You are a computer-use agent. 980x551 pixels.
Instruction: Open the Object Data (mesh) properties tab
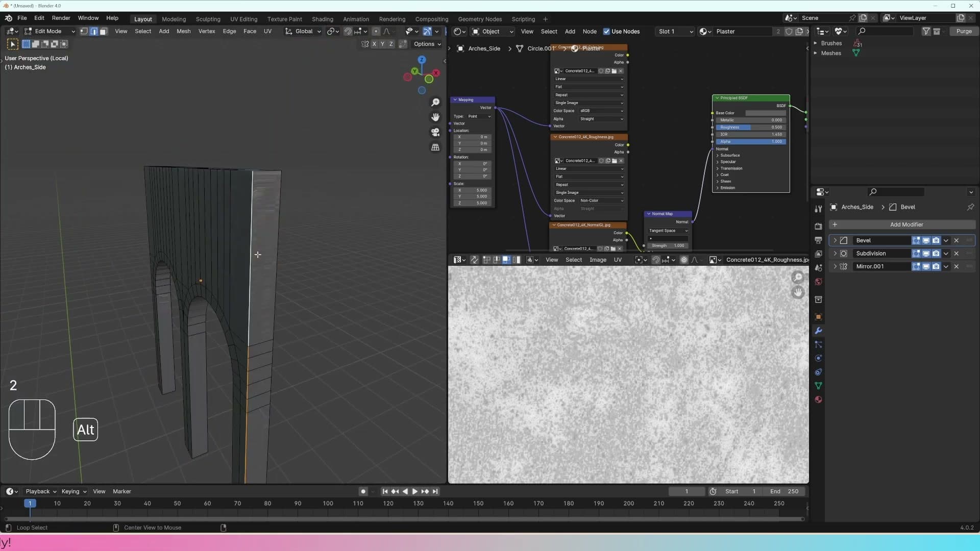pyautogui.click(x=818, y=386)
